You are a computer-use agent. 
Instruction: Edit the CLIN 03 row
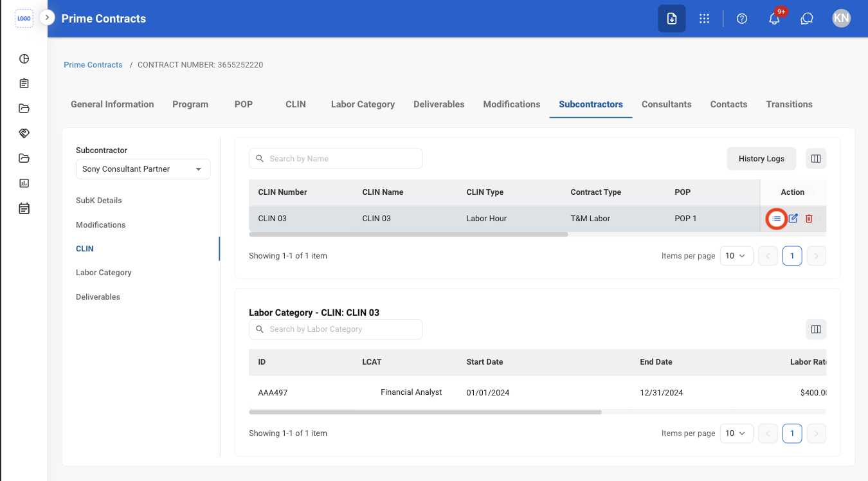(793, 219)
